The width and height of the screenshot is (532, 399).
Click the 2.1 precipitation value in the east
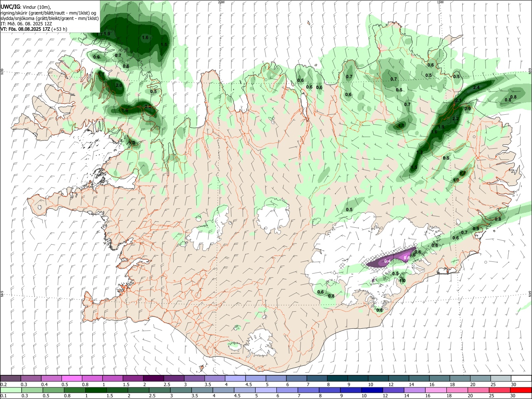pyautogui.click(x=458, y=100)
